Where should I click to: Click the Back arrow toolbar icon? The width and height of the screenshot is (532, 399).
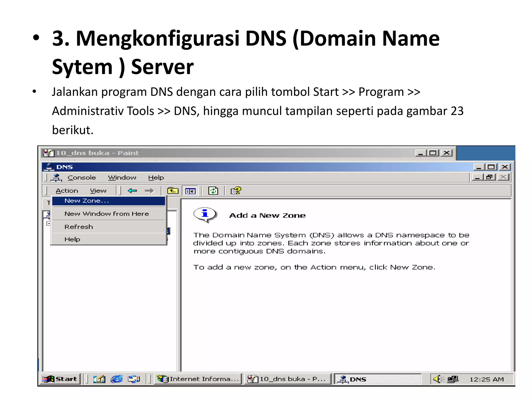pos(132,191)
